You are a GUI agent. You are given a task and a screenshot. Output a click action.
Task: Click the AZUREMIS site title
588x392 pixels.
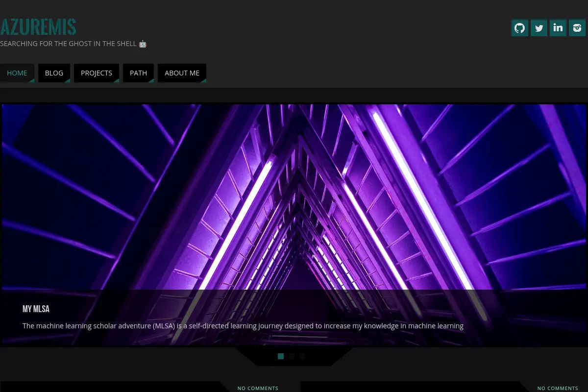tap(38, 27)
